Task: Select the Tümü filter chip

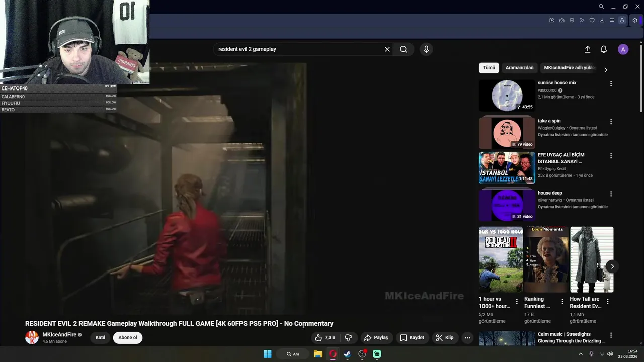Action: click(489, 68)
